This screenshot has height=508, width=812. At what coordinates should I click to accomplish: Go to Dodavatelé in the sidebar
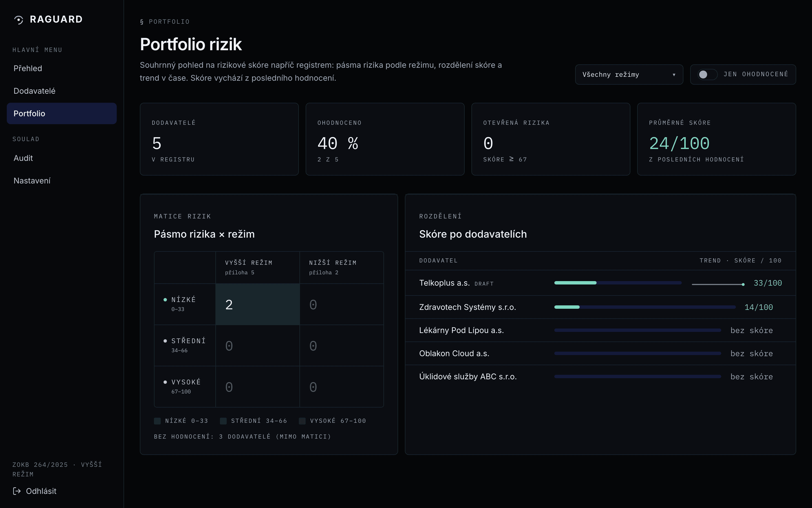(x=62, y=91)
